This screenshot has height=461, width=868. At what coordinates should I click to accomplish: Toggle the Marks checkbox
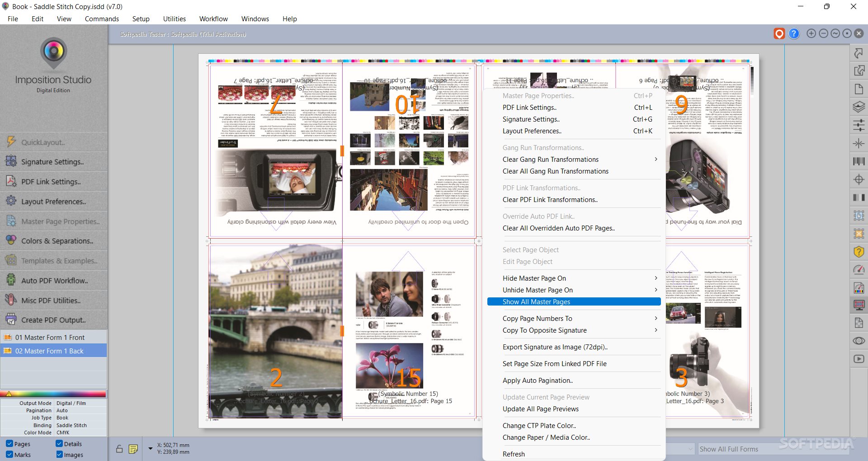[9, 455]
